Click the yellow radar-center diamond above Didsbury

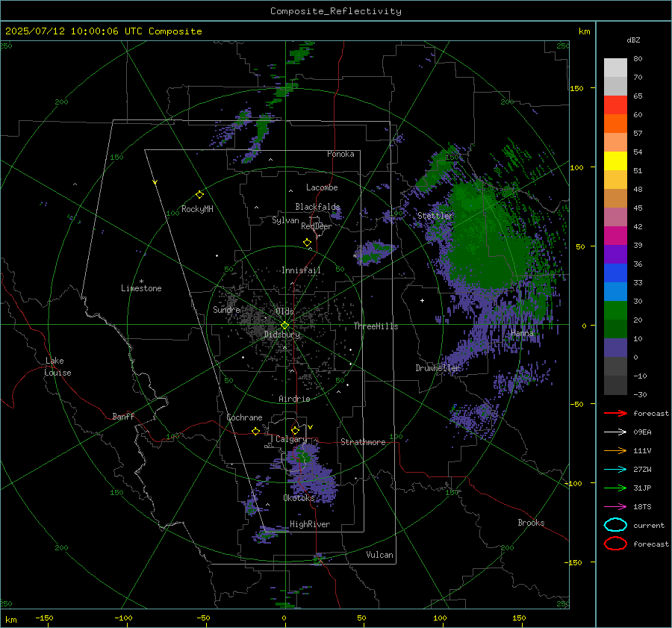coord(284,326)
